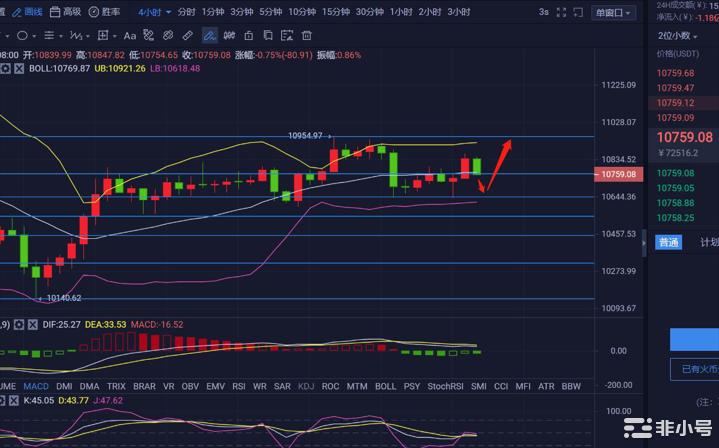The height and width of the screenshot is (448, 719).
Task: Toggle the magnet snap mode
Action: pos(229,35)
